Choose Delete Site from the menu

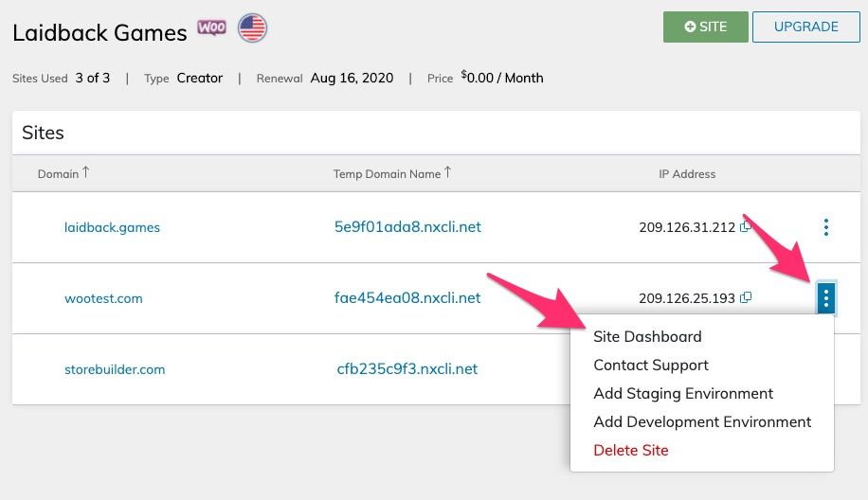click(x=630, y=450)
